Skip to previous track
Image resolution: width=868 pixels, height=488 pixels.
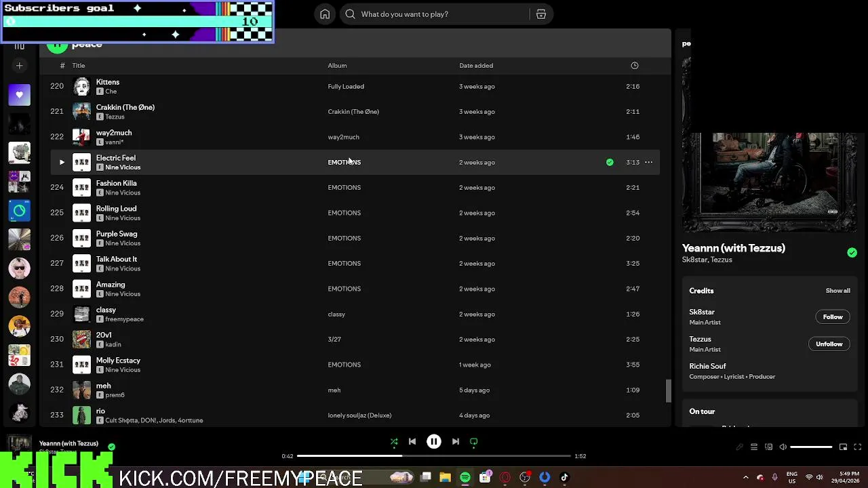pos(412,442)
